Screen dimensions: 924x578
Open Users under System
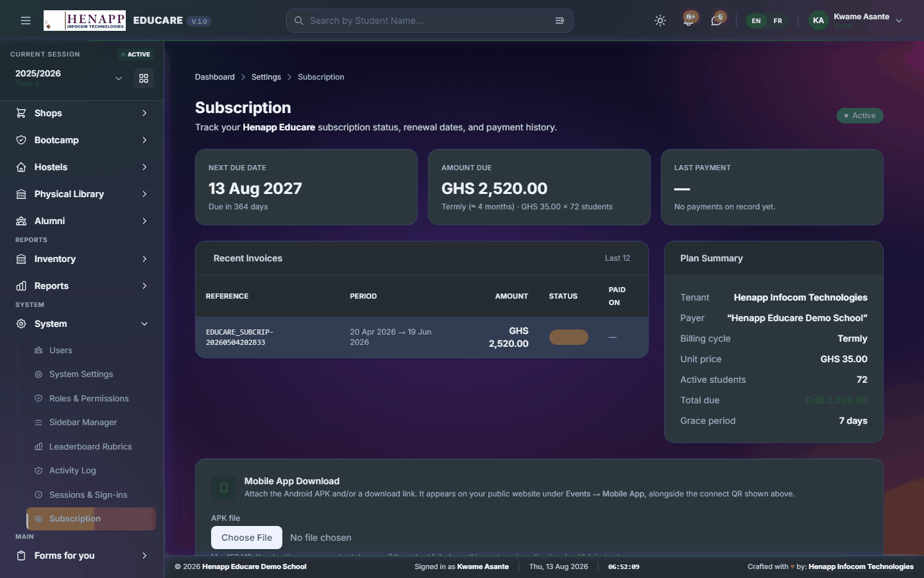[x=90, y=350]
